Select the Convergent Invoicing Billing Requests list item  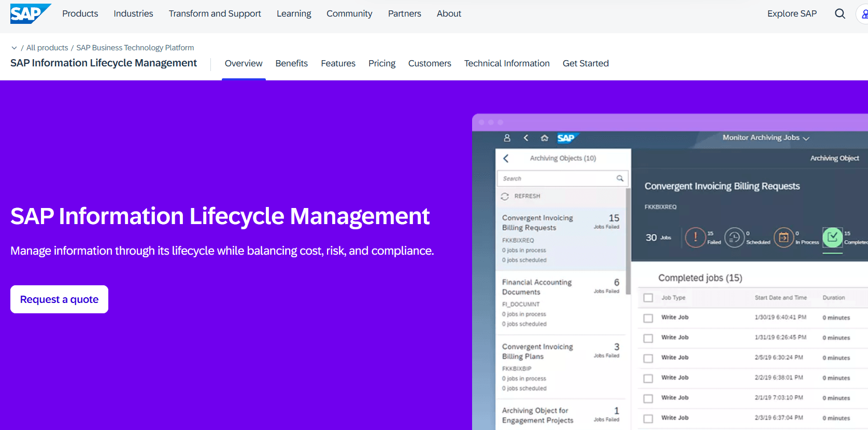[561, 238]
